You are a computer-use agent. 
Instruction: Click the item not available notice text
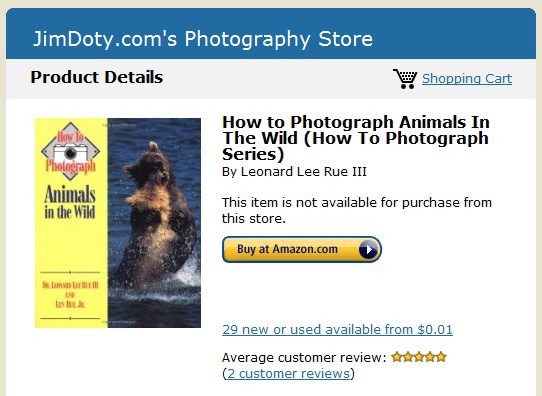pyautogui.click(x=357, y=210)
